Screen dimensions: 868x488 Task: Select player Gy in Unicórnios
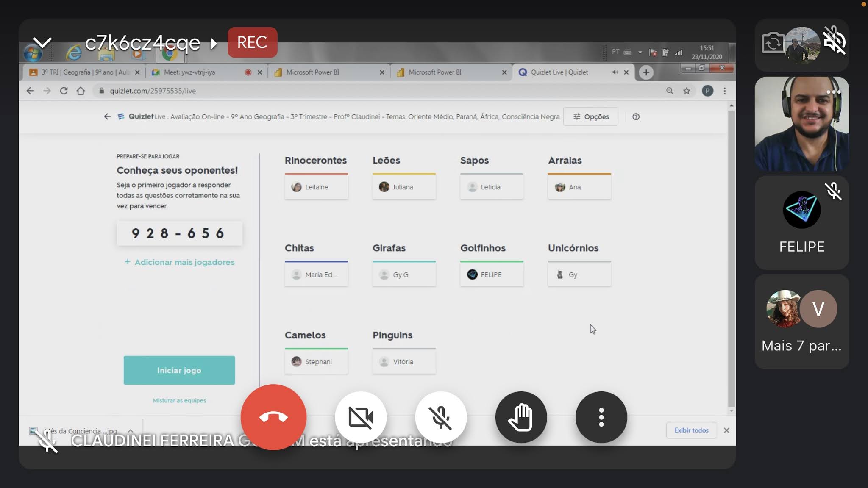[579, 274]
